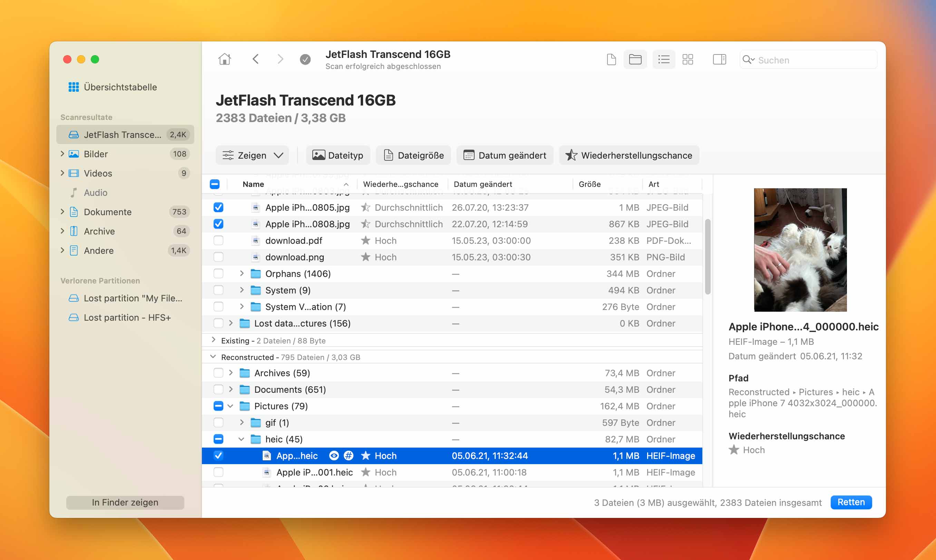Expand Bilder sidebar chevron
Image resolution: width=936 pixels, height=560 pixels.
[62, 154]
